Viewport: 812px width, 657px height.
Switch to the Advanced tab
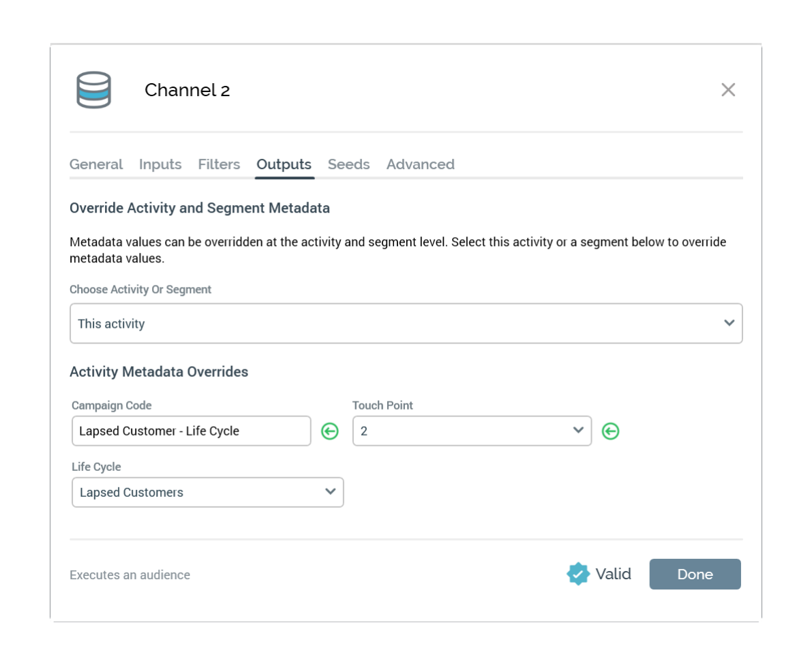point(420,164)
